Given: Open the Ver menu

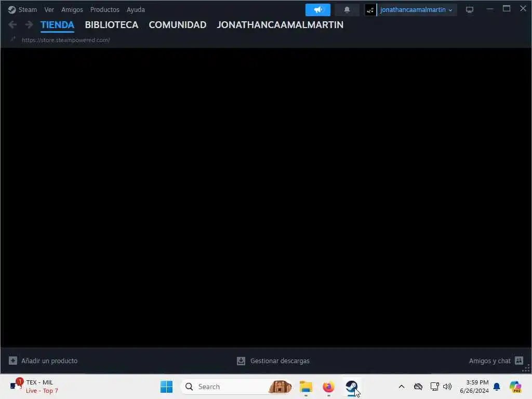Looking at the screenshot, I should tap(49, 9).
